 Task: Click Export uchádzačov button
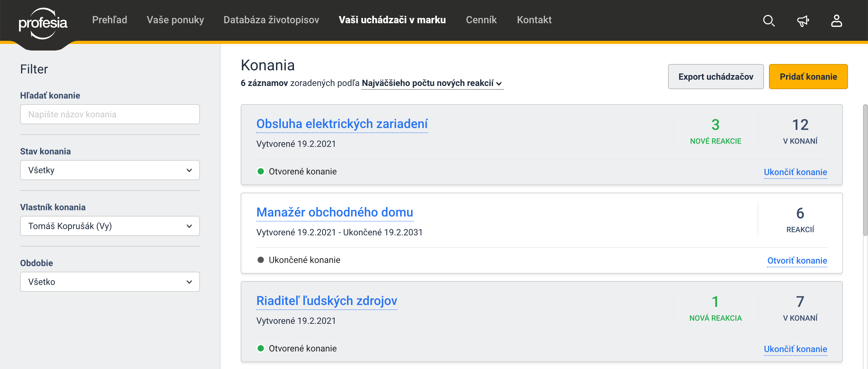pyautogui.click(x=716, y=77)
